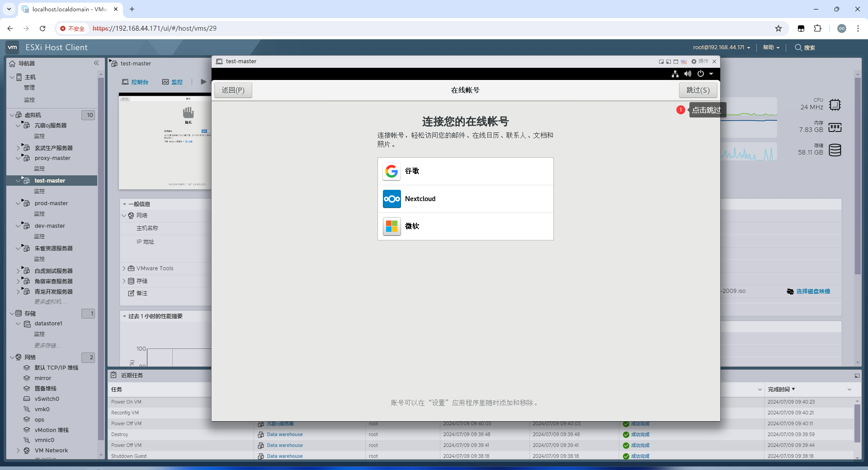This screenshot has width=868, height=470.
Task: Choose the 微软 Microsoft account option
Action: (465, 226)
